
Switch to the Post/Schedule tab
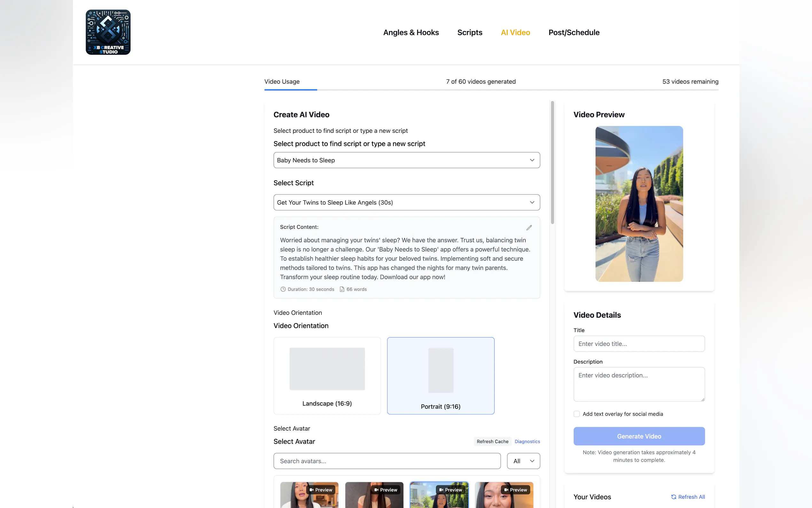pyautogui.click(x=574, y=33)
